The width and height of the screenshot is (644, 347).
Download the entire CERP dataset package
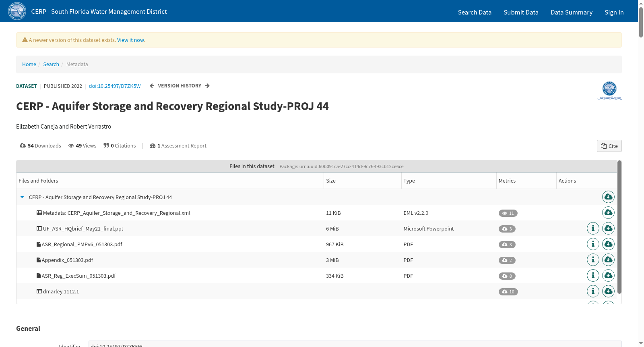608,197
